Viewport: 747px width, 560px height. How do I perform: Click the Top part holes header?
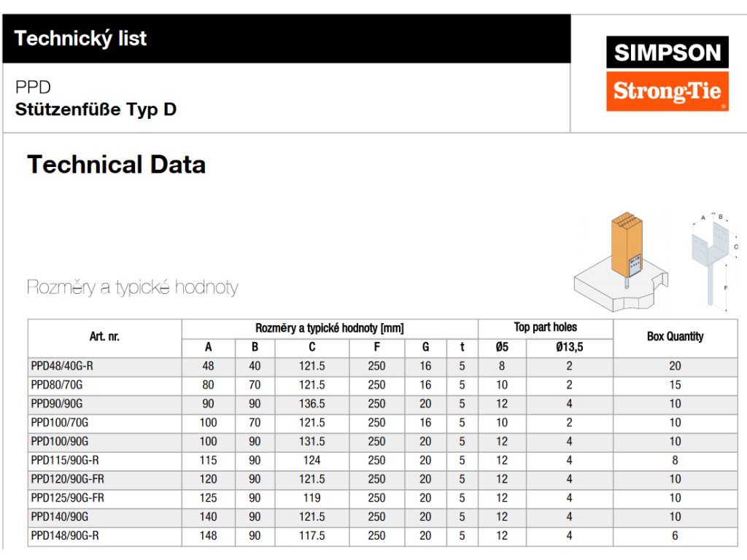point(545,327)
